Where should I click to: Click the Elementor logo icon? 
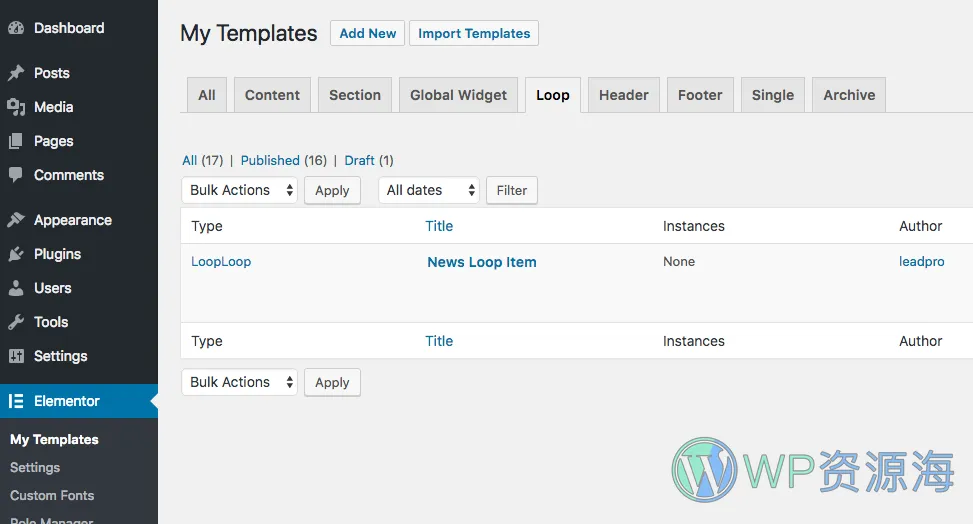coord(16,401)
